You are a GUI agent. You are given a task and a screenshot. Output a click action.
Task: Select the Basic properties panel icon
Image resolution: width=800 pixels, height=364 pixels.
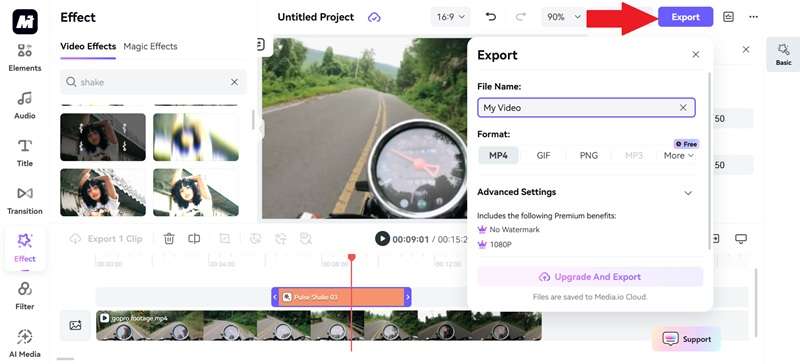[x=783, y=54]
